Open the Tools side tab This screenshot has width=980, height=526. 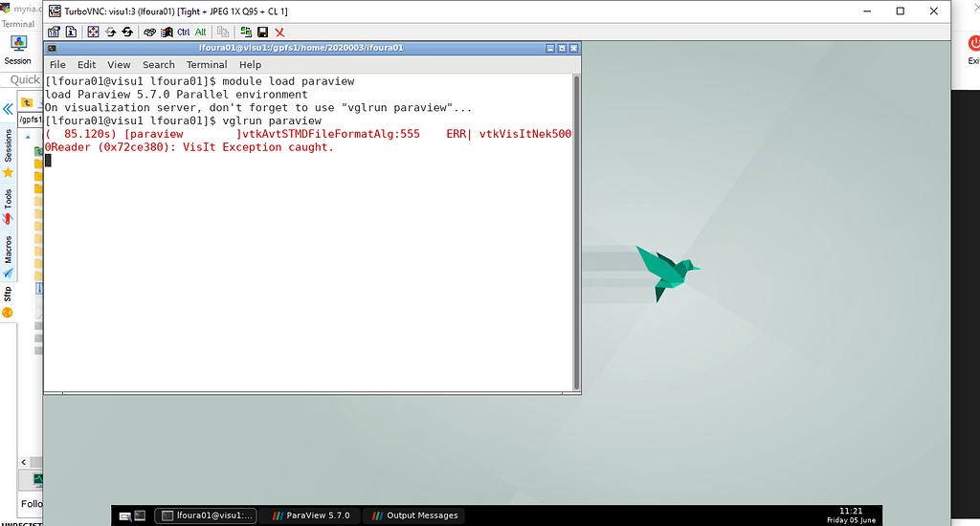pos(8,207)
